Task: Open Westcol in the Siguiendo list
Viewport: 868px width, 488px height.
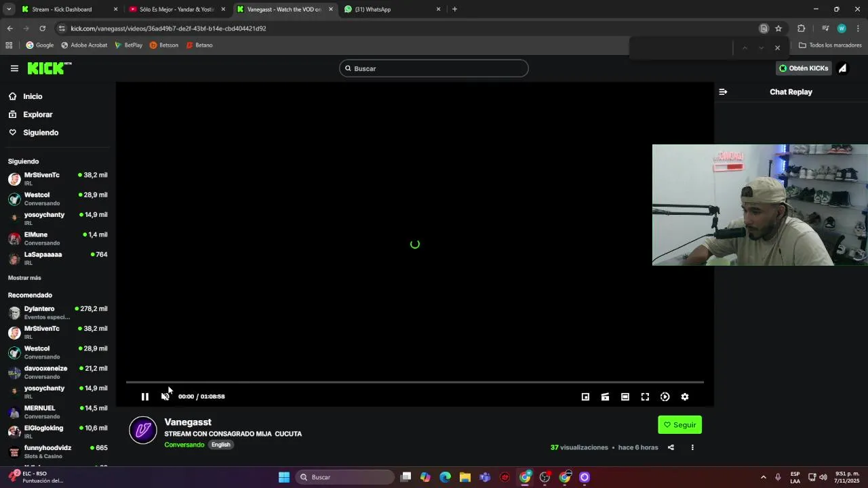Action: 58,199
